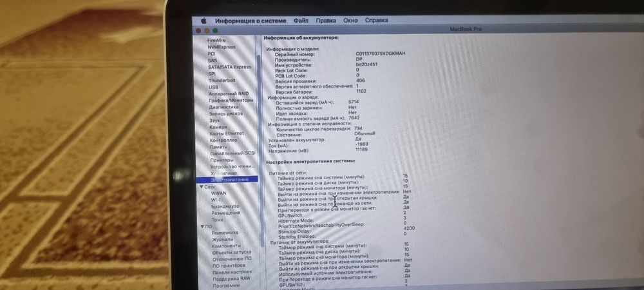Select Объекты запуска under ПО
The image size is (644, 290).
232,252
